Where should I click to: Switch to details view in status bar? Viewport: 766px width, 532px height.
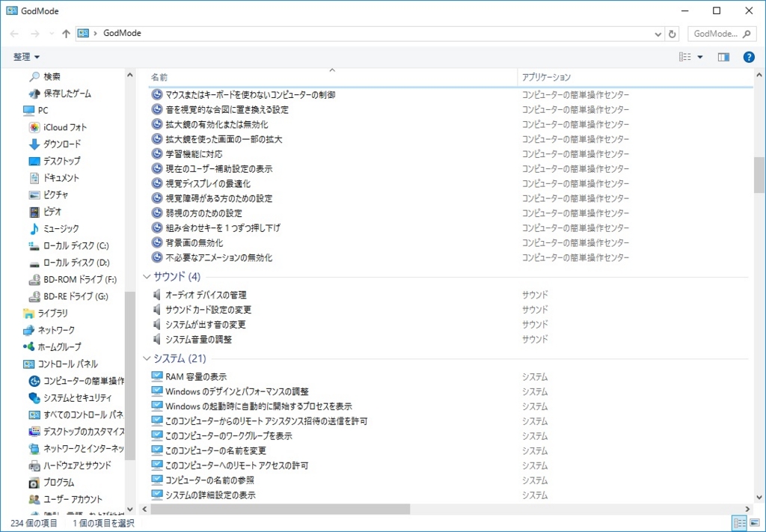point(740,523)
